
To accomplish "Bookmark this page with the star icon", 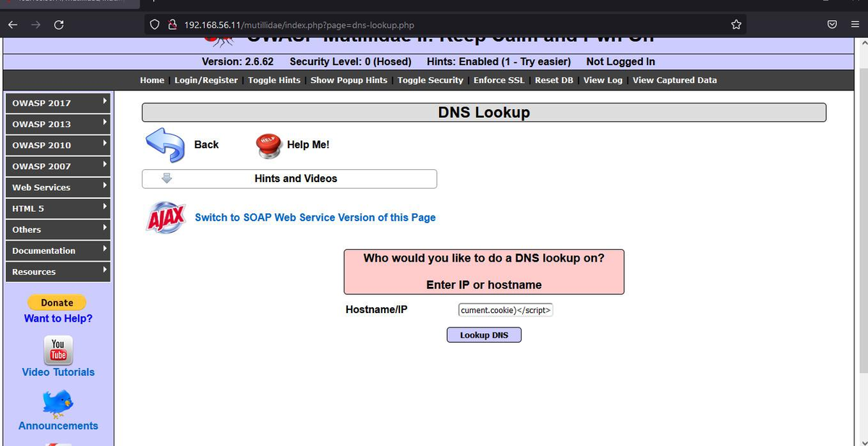I will pyautogui.click(x=736, y=25).
